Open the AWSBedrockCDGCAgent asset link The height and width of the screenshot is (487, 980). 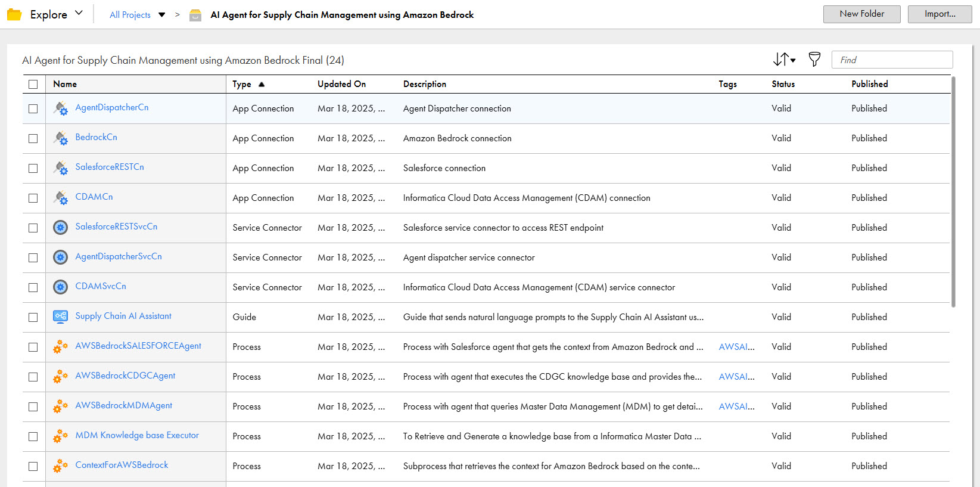(125, 376)
